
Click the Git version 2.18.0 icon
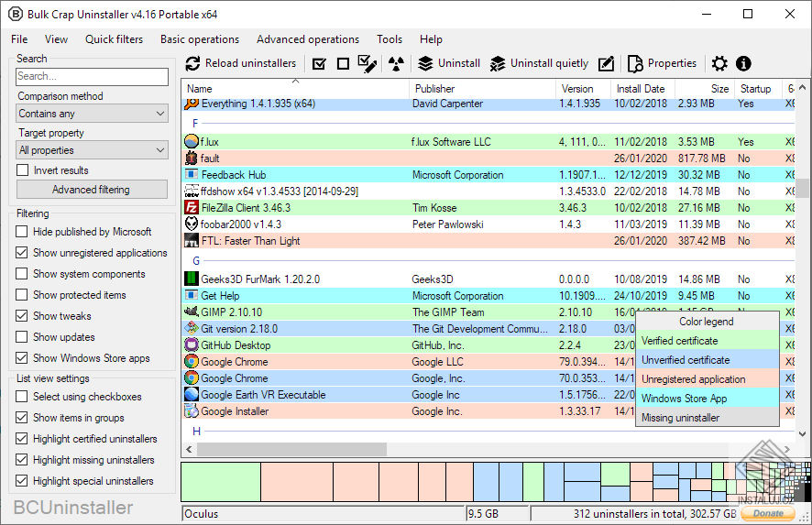coord(192,328)
